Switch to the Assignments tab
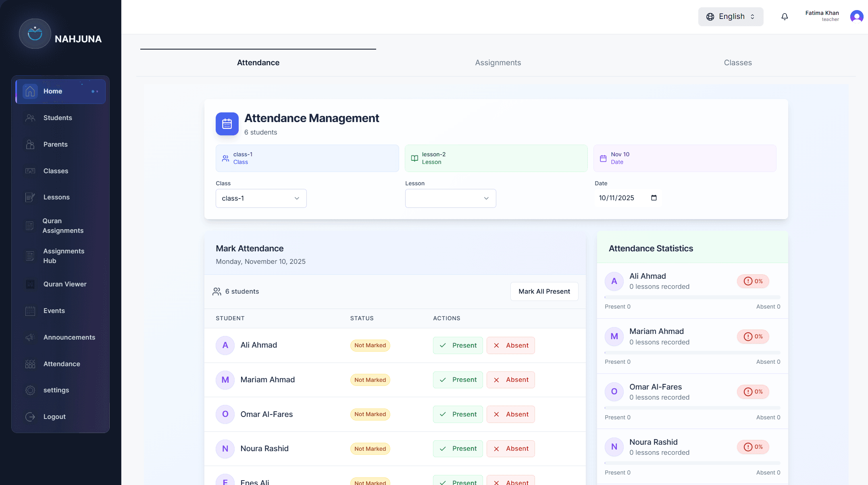Viewport: 868px width, 485px height. point(498,63)
